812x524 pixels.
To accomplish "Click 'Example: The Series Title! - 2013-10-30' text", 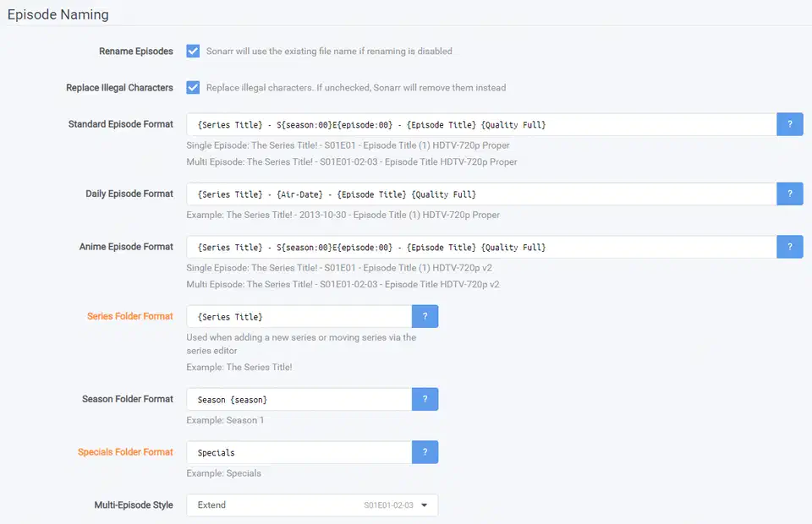I will coord(343,215).
